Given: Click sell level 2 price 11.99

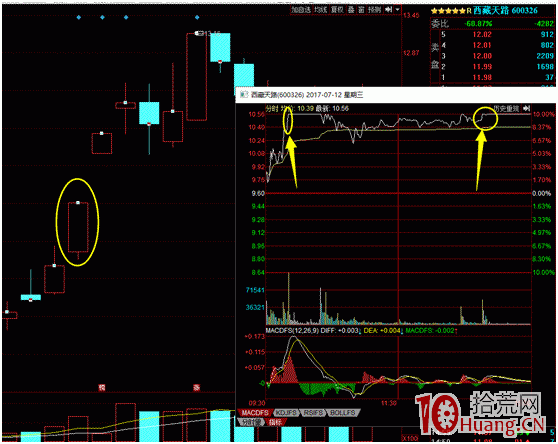Looking at the screenshot, I should click(482, 67).
